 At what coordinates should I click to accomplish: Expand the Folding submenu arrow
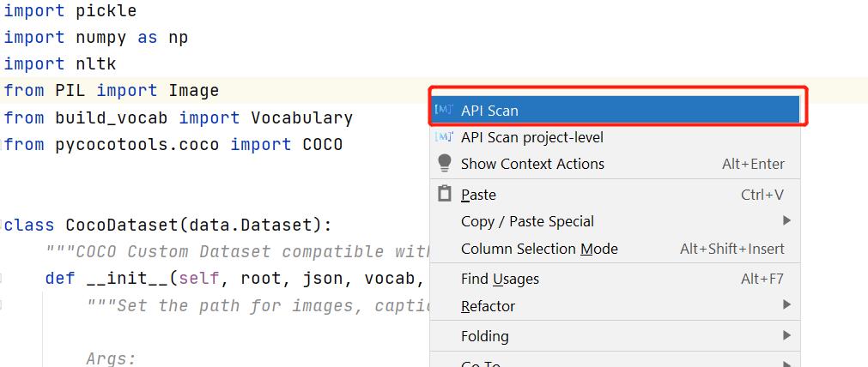786,335
